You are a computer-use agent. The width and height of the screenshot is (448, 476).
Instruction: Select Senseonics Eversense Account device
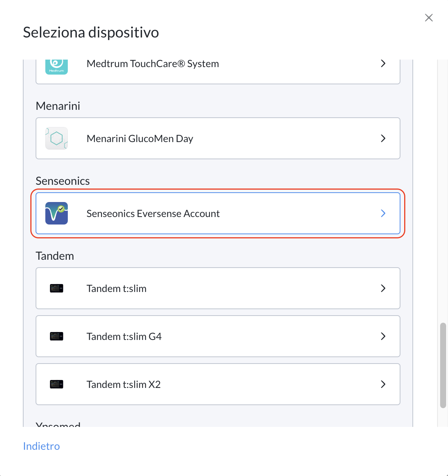click(153, 214)
